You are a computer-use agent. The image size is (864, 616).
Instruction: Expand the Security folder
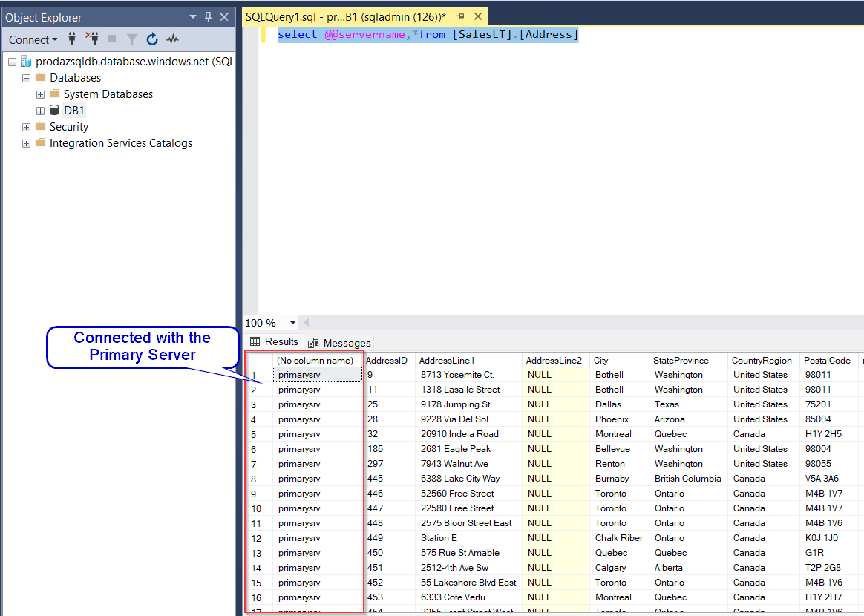tap(26, 127)
